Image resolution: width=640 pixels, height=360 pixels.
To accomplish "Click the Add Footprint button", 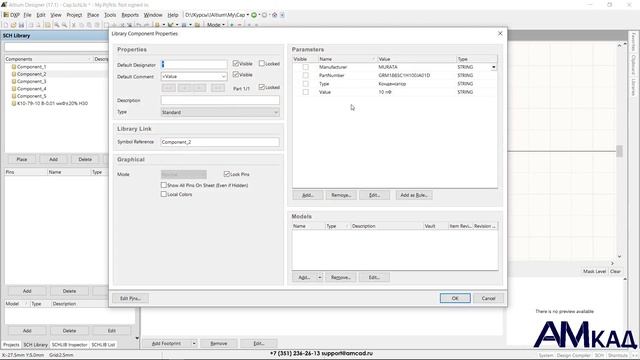I will pyautogui.click(x=167, y=343).
